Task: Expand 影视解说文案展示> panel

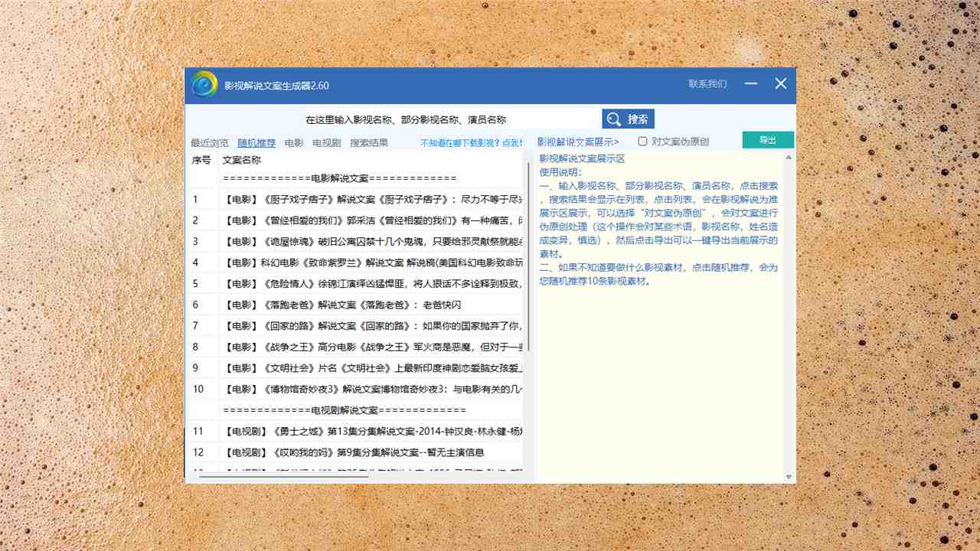Action: click(578, 142)
